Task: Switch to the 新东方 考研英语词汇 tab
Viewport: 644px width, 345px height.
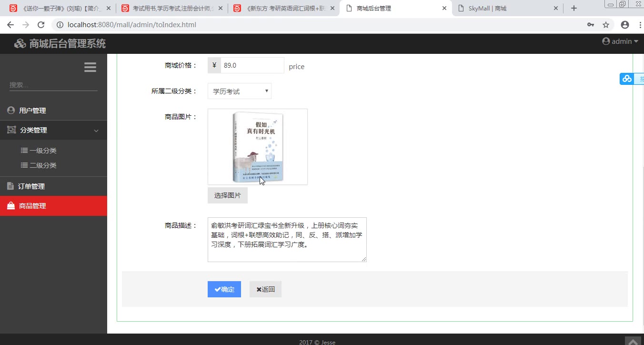Action: tap(283, 8)
